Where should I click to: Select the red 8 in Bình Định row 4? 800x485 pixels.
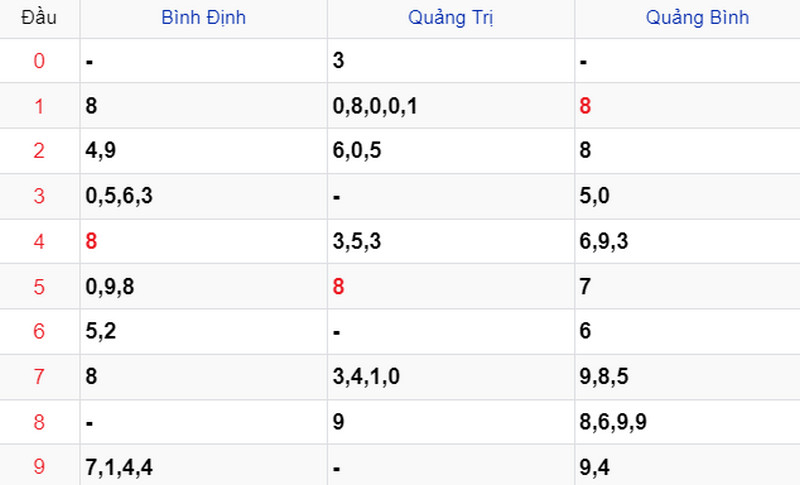tap(92, 241)
